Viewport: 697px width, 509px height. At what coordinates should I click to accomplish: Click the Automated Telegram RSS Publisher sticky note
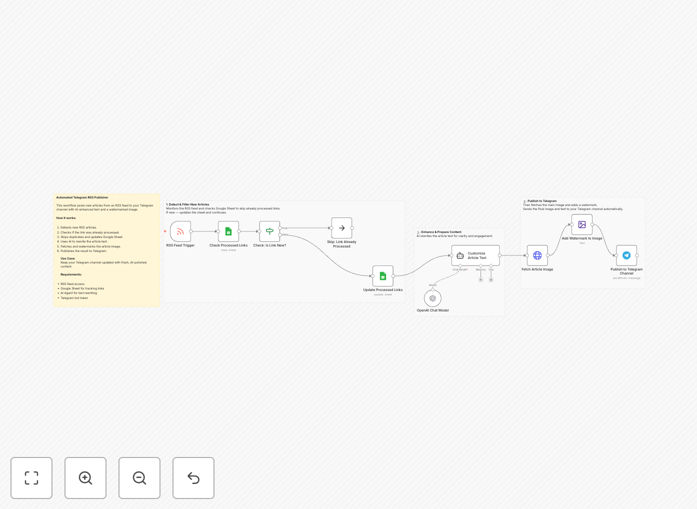pos(107,250)
